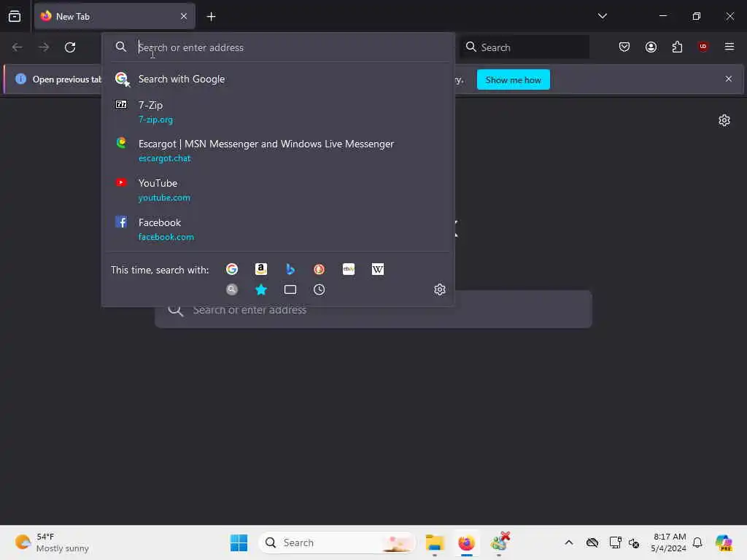This screenshot has width=747, height=560.
Task: Click the new tab page search field
Action: click(x=373, y=310)
